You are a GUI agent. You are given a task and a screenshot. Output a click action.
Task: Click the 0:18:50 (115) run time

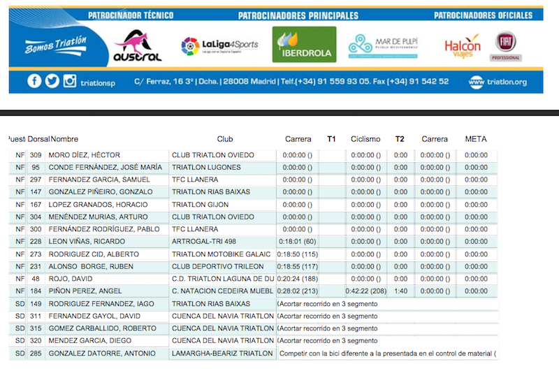pyautogui.click(x=298, y=254)
